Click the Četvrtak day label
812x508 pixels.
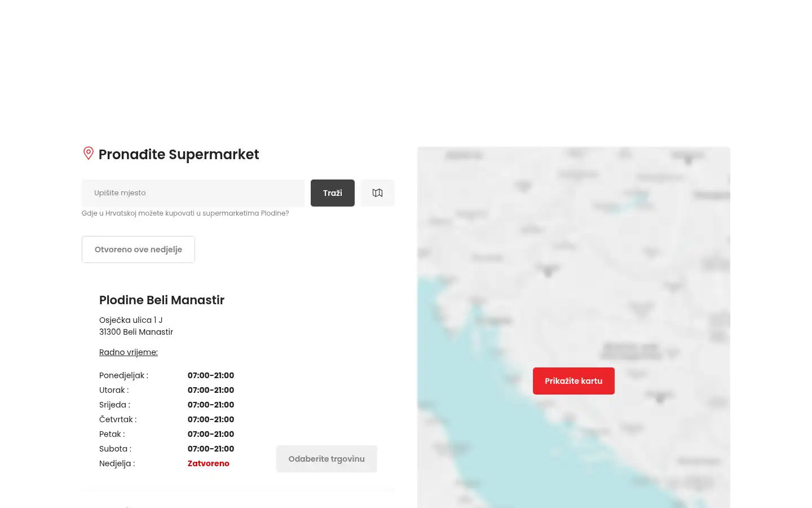tap(118, 419)
